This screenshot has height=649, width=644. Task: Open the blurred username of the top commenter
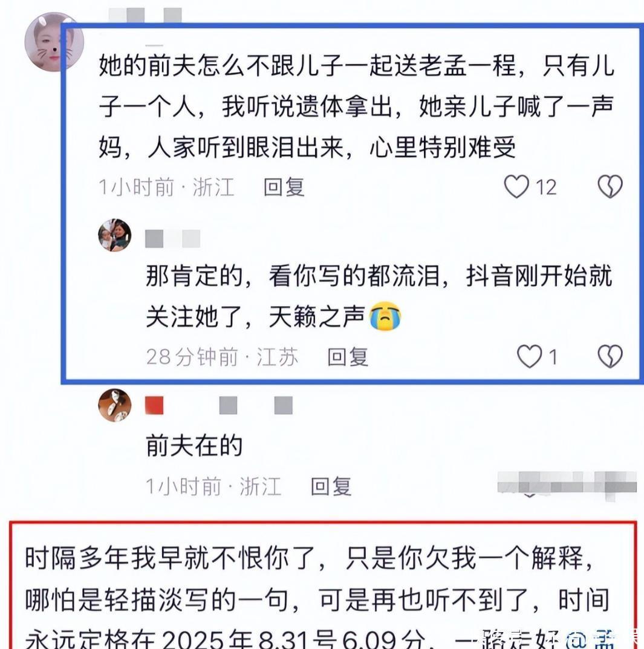145,15
